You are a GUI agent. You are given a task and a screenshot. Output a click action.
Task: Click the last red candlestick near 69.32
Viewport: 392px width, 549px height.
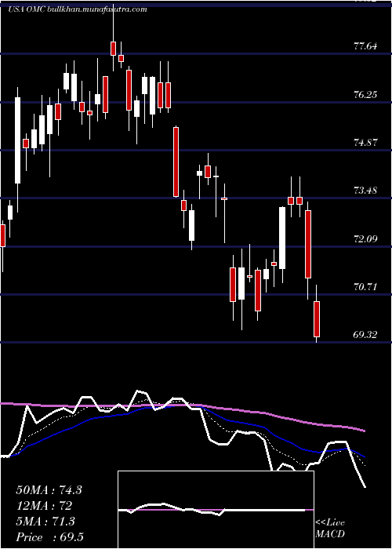pos(317,319)
